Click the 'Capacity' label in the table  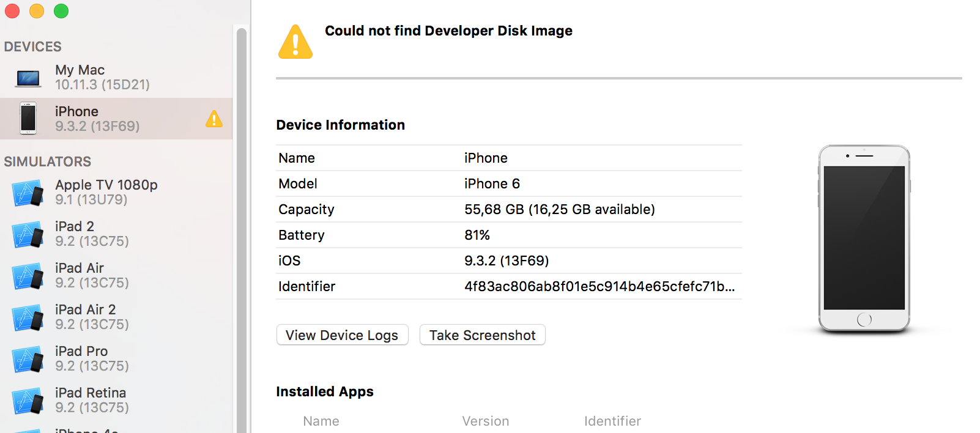coord(306,209)
